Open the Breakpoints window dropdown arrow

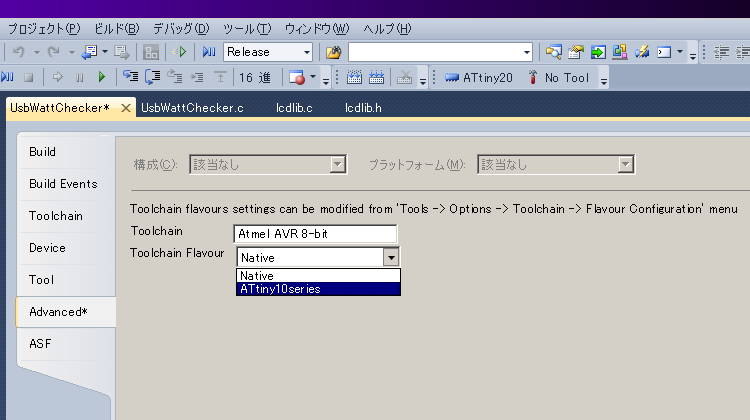tap(313, 77)
